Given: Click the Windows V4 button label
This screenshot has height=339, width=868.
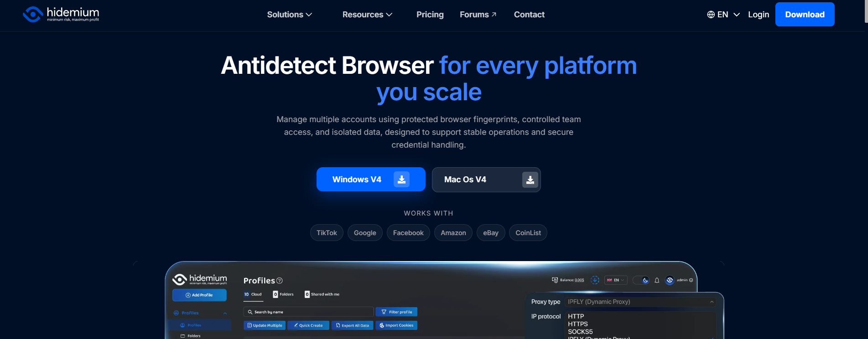Looking at the screenshot, I should (x=357, y=180).
